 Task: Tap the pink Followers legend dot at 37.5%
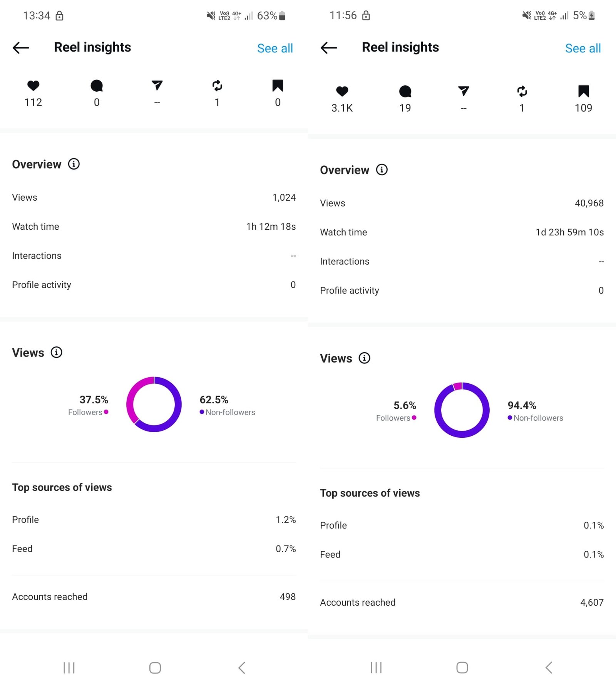click(106, 412)
